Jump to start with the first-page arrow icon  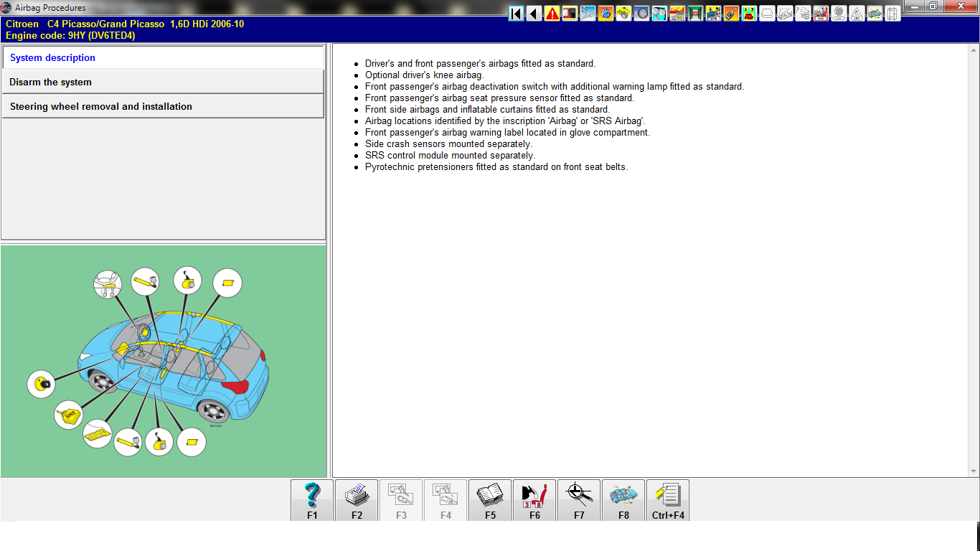pos(516,14)
